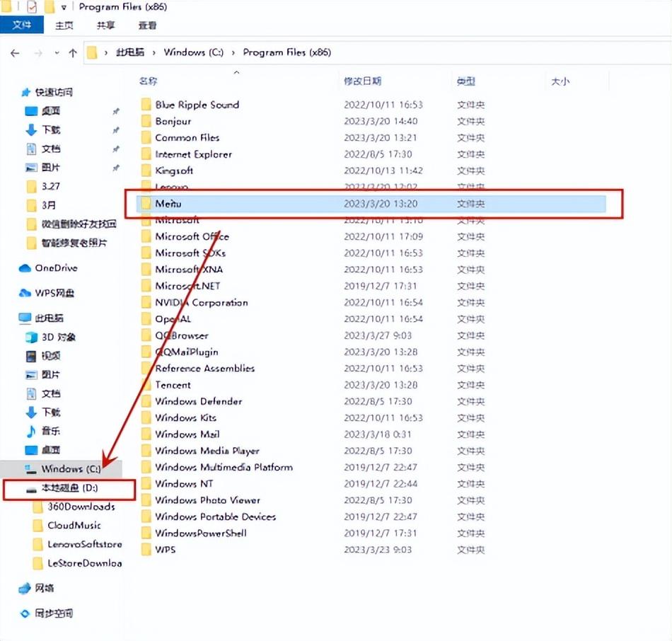Click Windows (C:) in the address bar
Screen dimensions: 672x641
[x=193, y=52]
